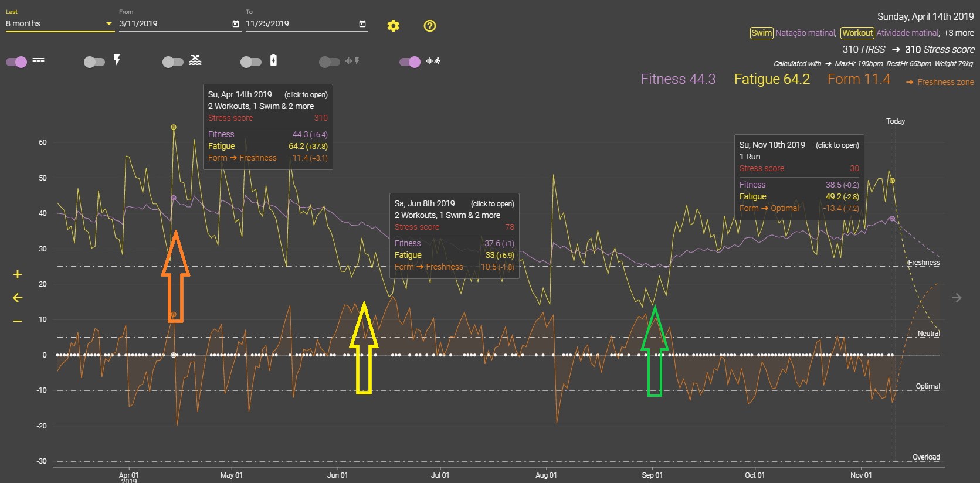Image resolution: width=980 pixels, height=483 pixels.
Task: Toggle the training zones switch
Action: pos(16,62)
